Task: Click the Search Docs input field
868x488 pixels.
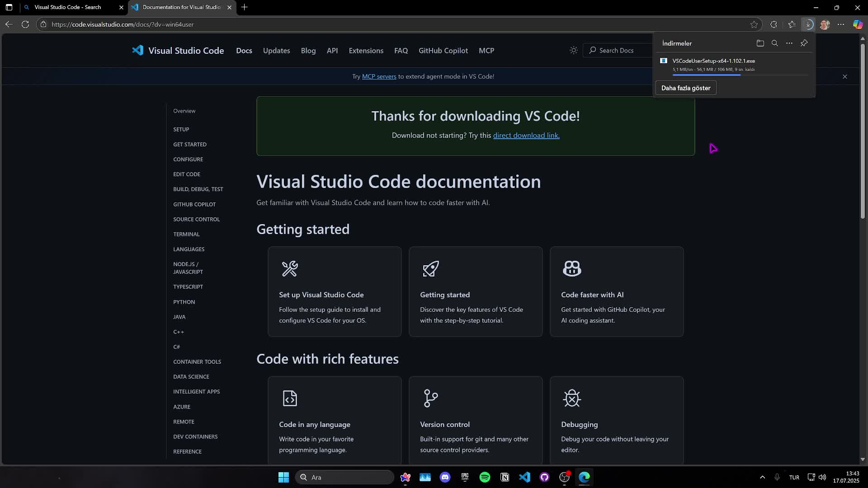Action: (x=618, y=50)
